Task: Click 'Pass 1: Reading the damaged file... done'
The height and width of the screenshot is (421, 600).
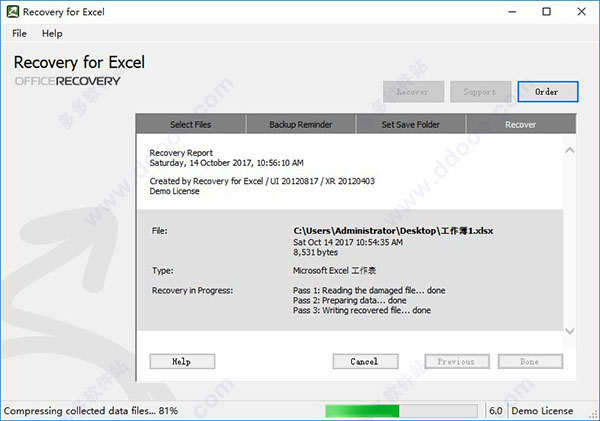Action: [x=369, y=290]
